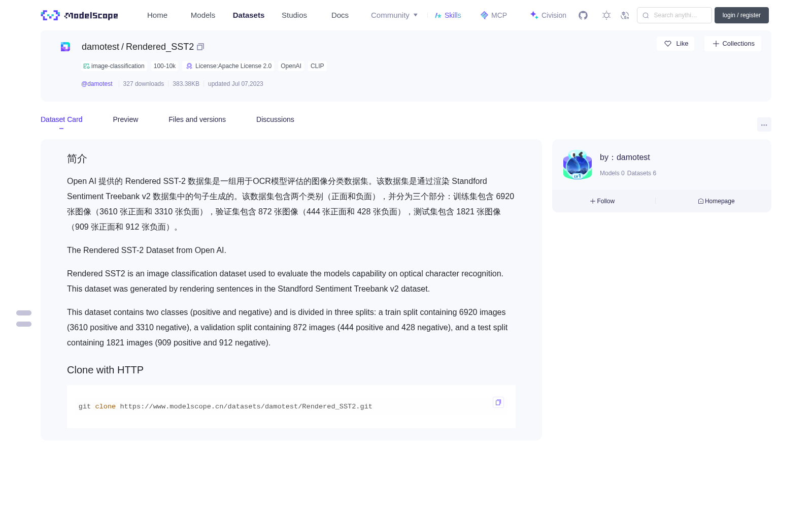
Task: Click the 'Models 0' count
Action: [x=612, y=173]
